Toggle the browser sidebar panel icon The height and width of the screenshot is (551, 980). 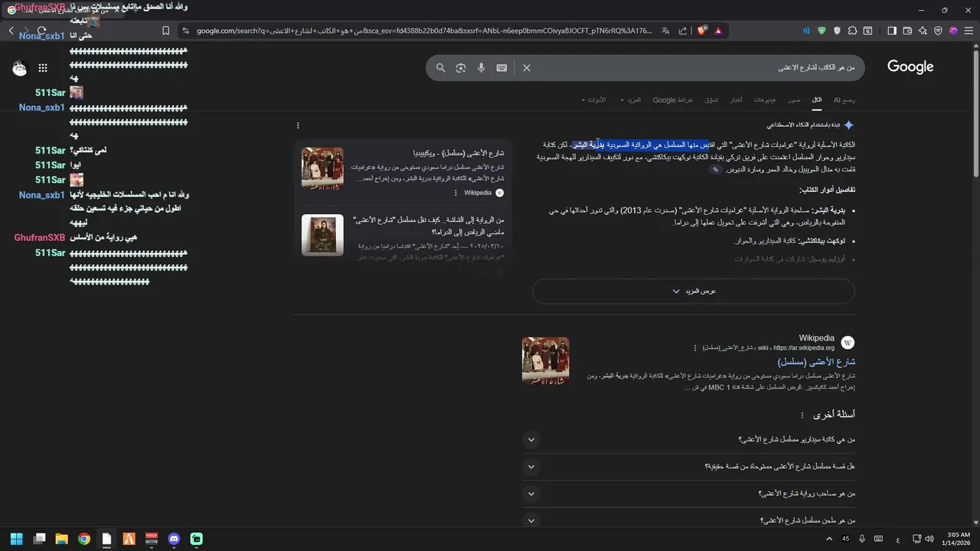(x=892, y=31)
